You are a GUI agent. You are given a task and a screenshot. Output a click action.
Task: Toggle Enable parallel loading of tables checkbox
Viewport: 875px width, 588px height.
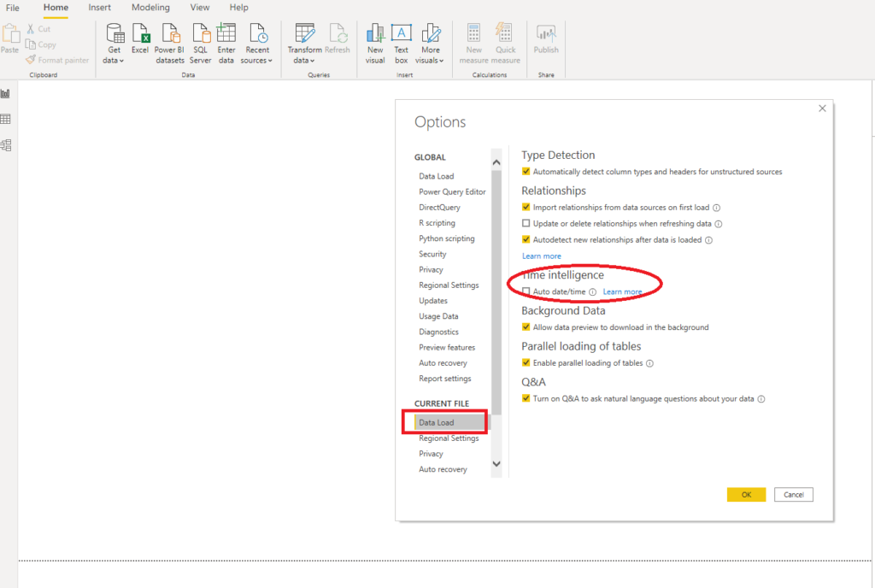point(526,362)
